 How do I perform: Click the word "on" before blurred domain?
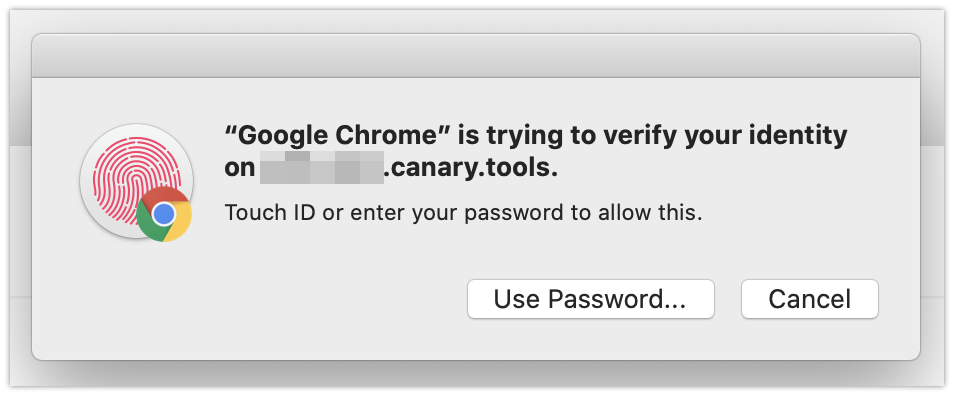(x=239, y=168)
